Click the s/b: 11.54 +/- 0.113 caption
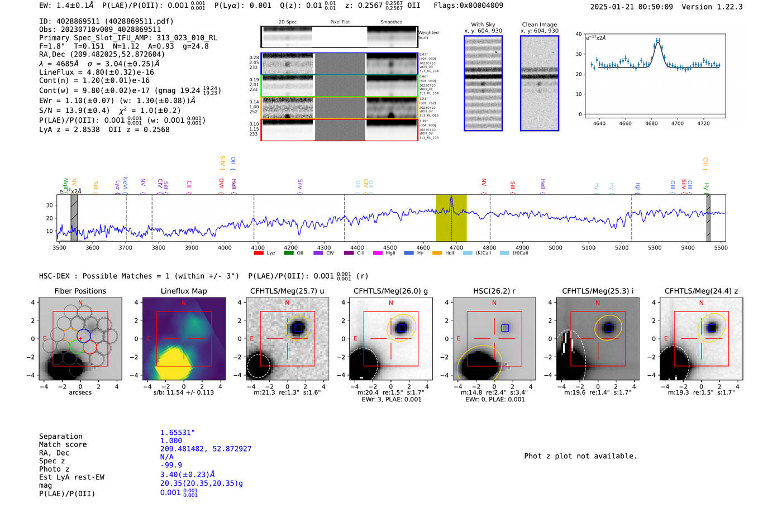This screenshot has height=532, width=782. [x=184, y=392]
